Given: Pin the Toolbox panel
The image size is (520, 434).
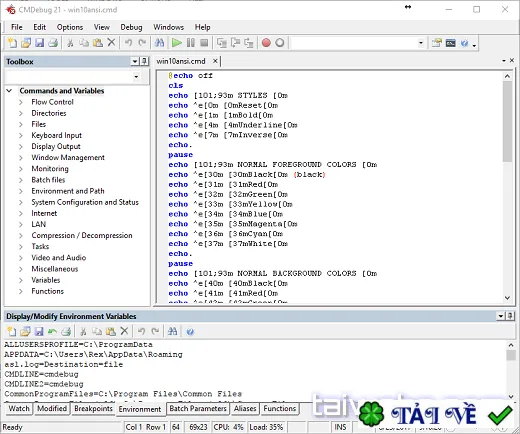Looking at the screenshot, I should click(x=144, y=61).
